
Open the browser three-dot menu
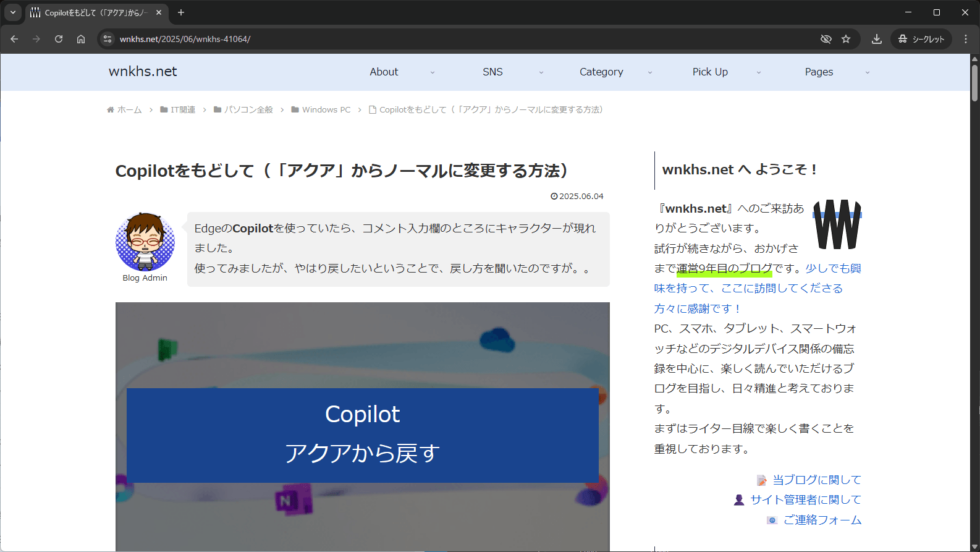pyautogui.click(x=966, y=39)
